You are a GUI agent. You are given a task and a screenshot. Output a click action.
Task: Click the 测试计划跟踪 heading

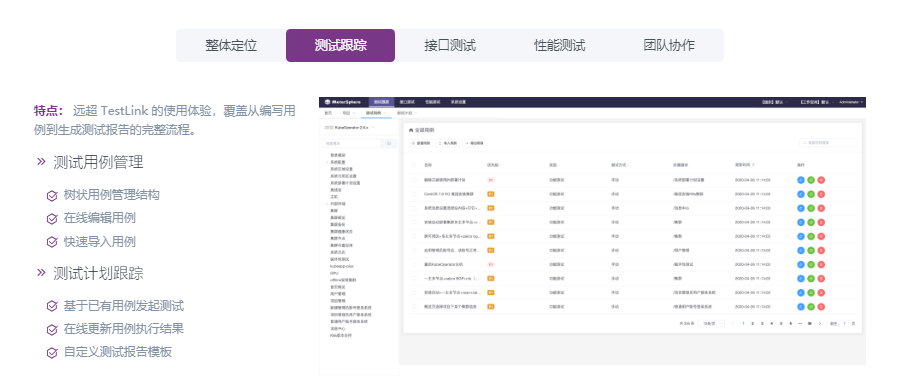[x=98, y=273]
